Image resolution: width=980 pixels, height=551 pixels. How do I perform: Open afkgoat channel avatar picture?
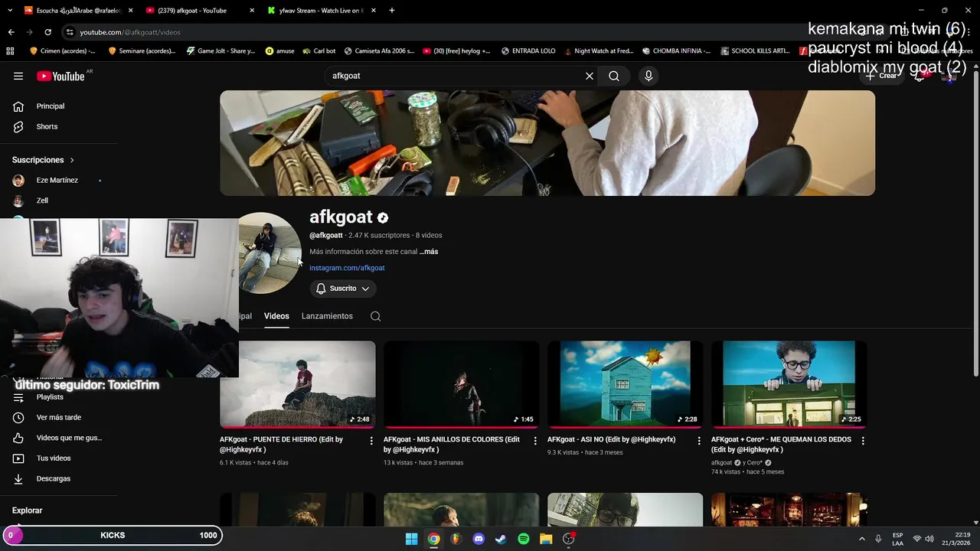coord(269,253)
